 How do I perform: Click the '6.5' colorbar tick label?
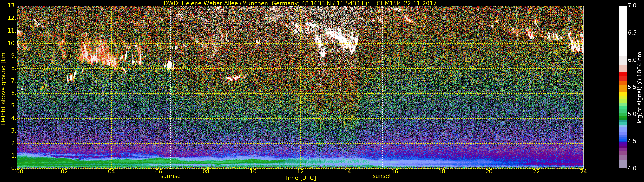pos(632,33)
